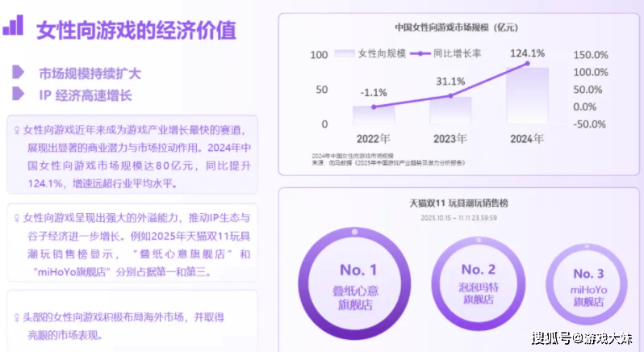Select the 2024年 bar in the chart

[x=528, y=95]
